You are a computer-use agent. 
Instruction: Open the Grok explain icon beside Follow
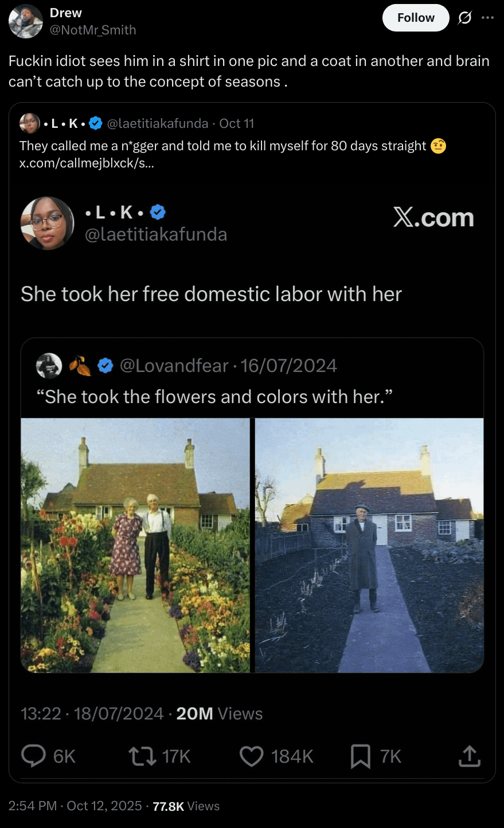pyautogui.click(x=464, y=18)
